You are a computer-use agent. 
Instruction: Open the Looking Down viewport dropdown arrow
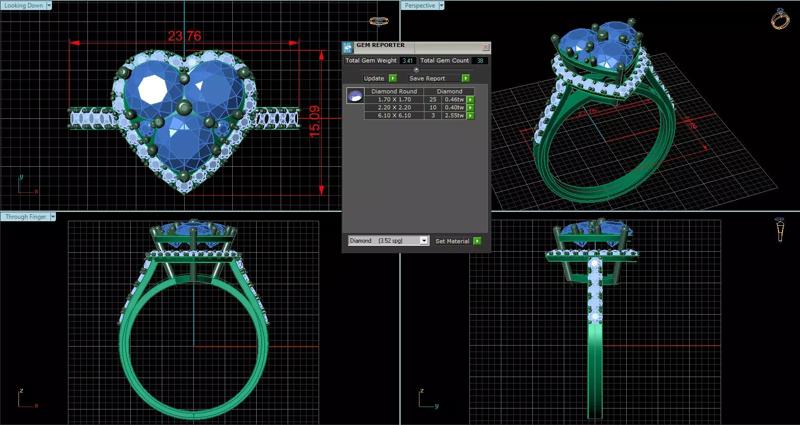coord(48,5)
